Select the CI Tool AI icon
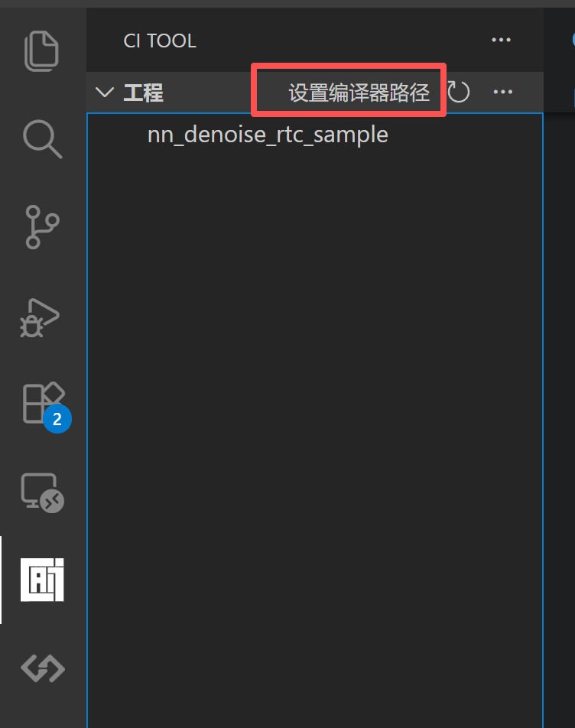 tap(42, 580)
